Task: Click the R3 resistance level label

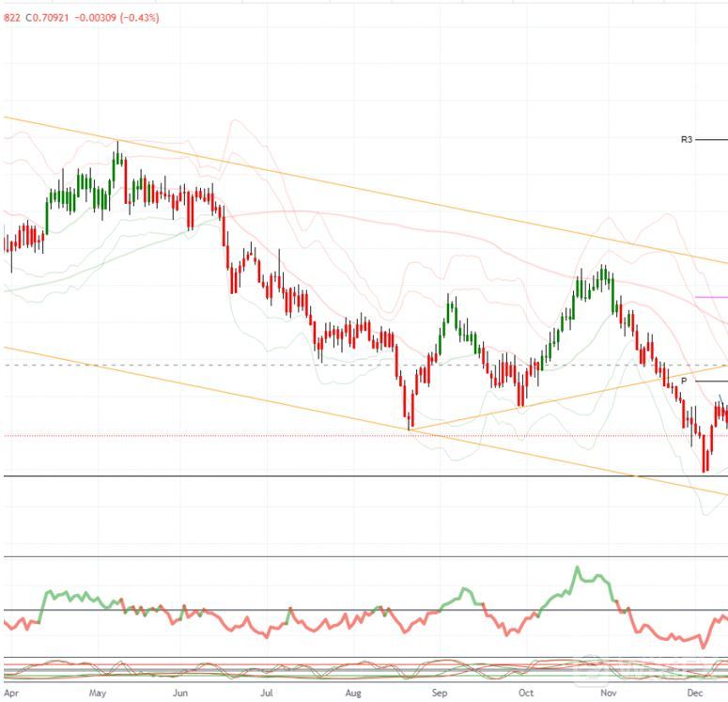Action: pos(687,139)
